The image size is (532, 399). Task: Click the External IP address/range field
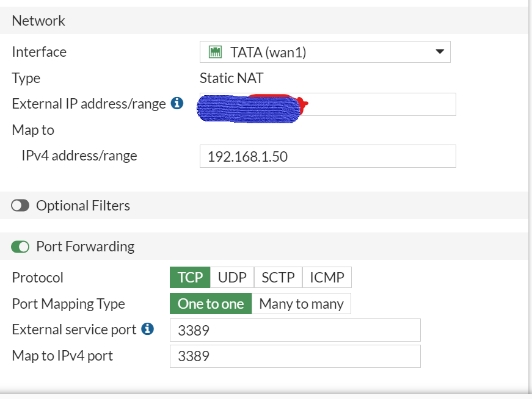[x=379, y=104]
